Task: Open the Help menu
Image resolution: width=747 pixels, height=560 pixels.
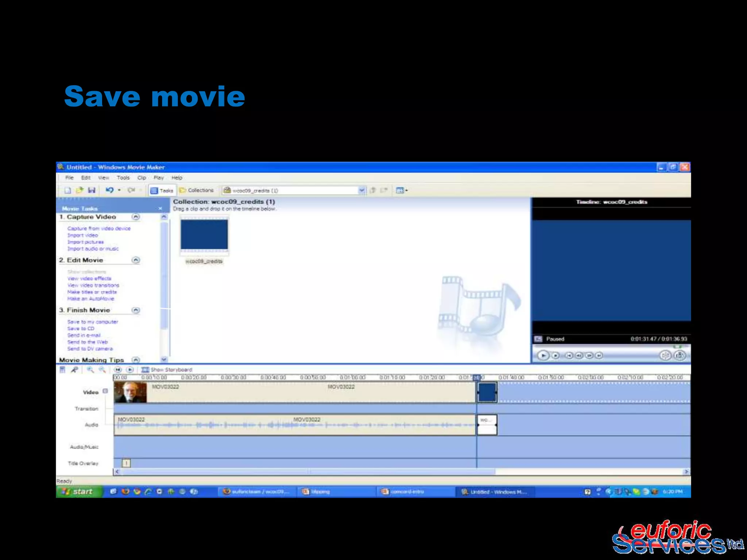Action: click(x=177, y=178)
